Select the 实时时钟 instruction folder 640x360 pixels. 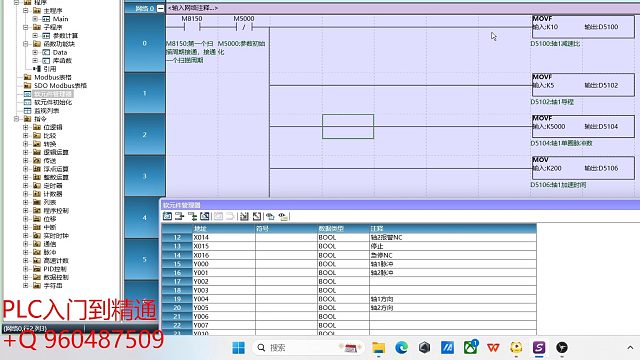[x=56, y=236]
